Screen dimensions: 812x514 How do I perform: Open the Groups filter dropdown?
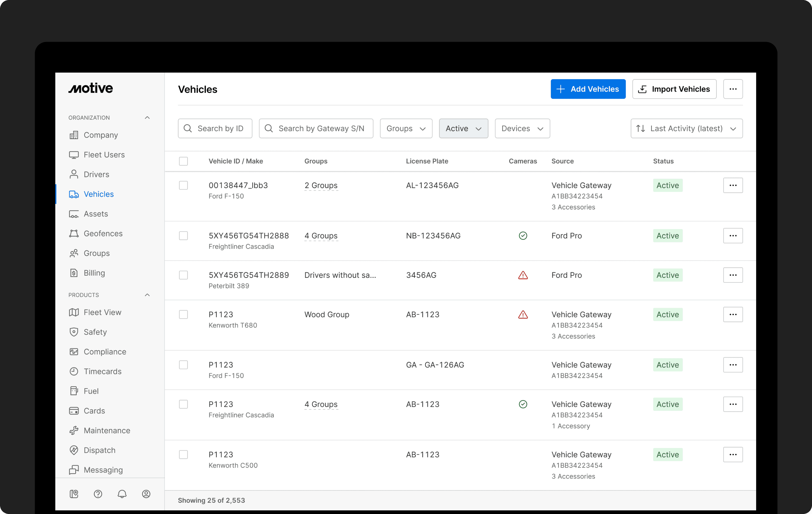(406, 128)
